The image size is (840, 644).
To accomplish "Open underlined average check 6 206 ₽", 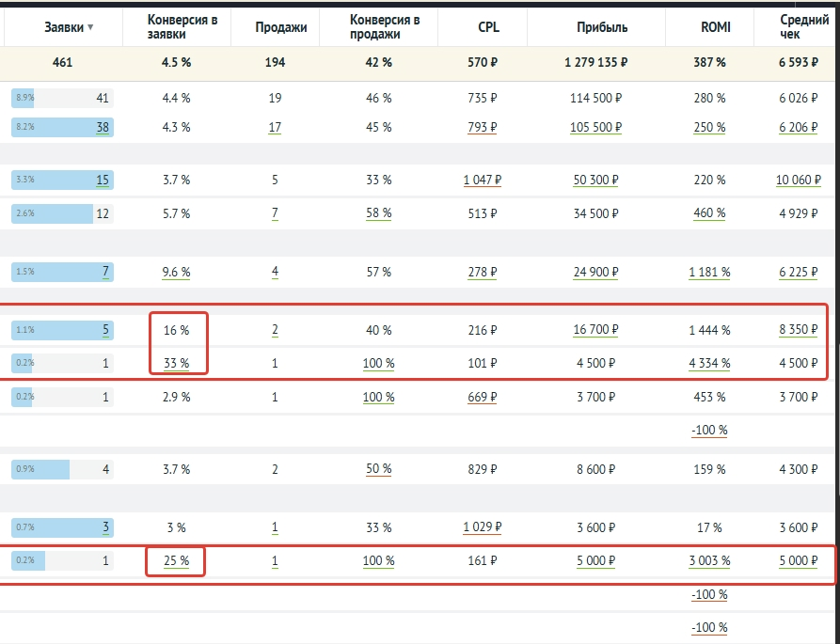I will [799, 128].
